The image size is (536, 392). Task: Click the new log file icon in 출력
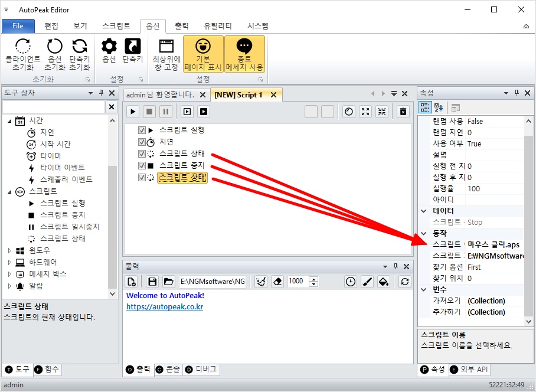[132, 282]
